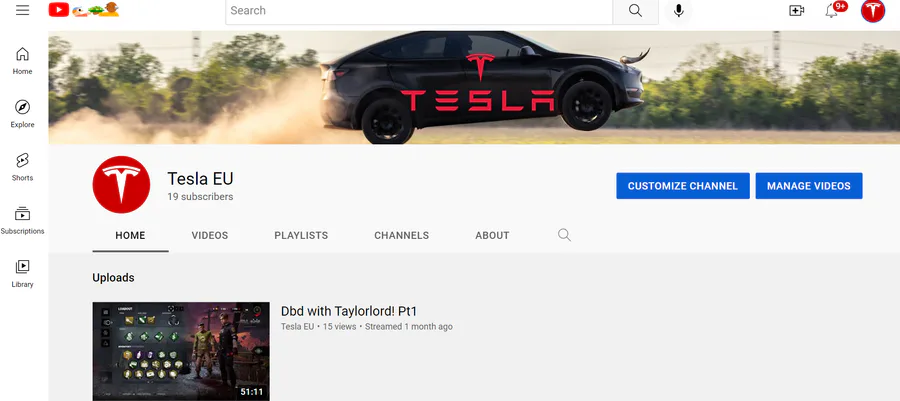Click CUSTOMIZE CHANNEL button
900x401 pixels.
pos(683,186)
